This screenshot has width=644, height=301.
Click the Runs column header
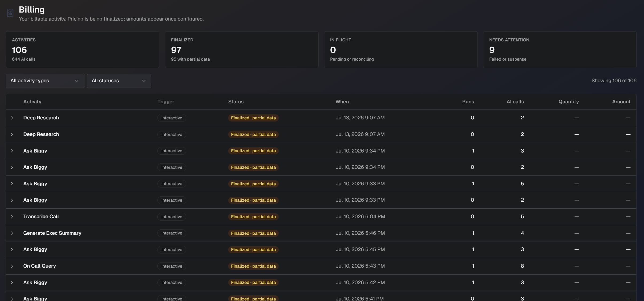point(468,102)
